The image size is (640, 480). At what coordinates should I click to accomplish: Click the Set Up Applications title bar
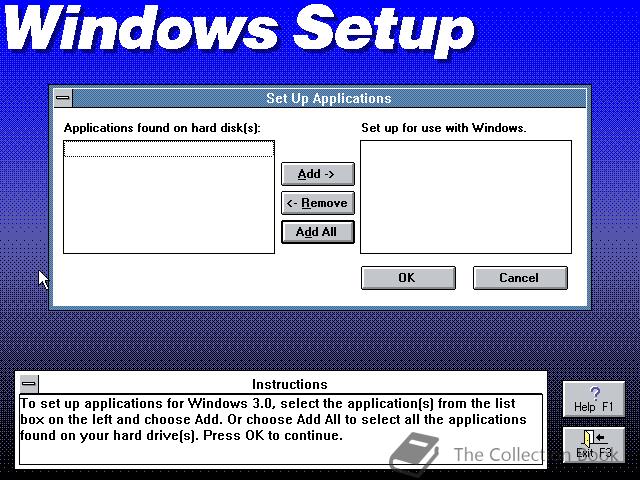tap(329, 98)
